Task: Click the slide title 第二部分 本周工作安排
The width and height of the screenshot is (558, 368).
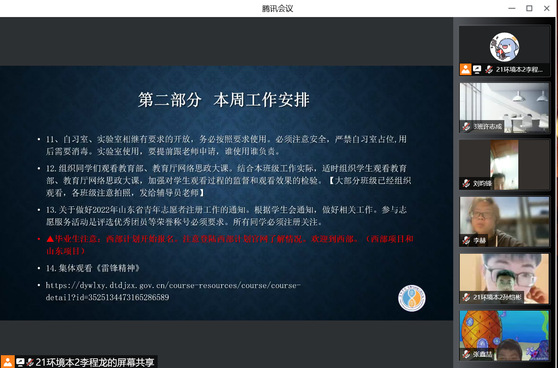Action: [x=223, y=100]
